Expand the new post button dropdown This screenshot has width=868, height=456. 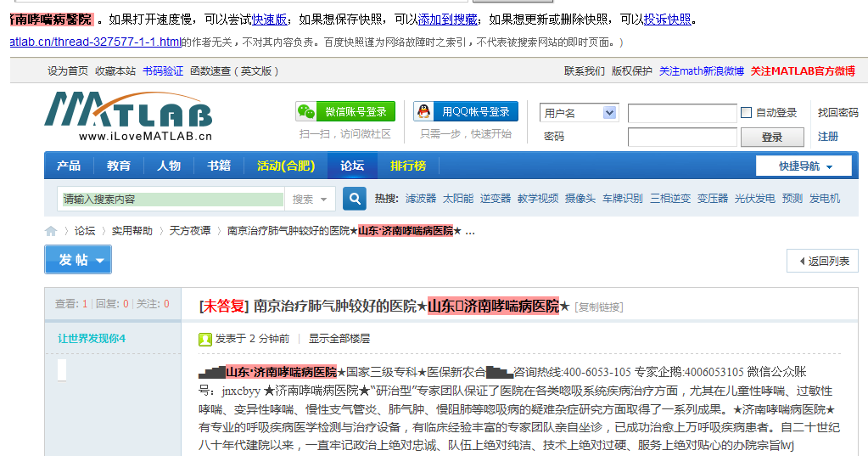99,260
